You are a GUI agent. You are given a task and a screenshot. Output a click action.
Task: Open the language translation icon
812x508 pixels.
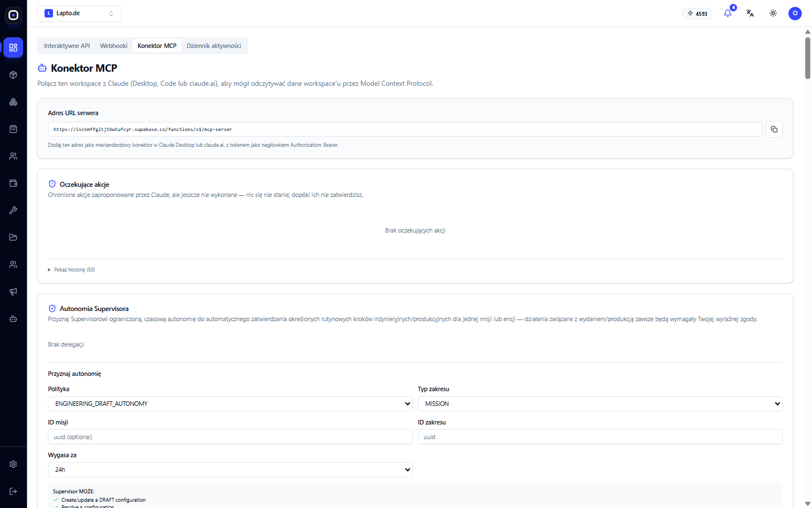751,14
